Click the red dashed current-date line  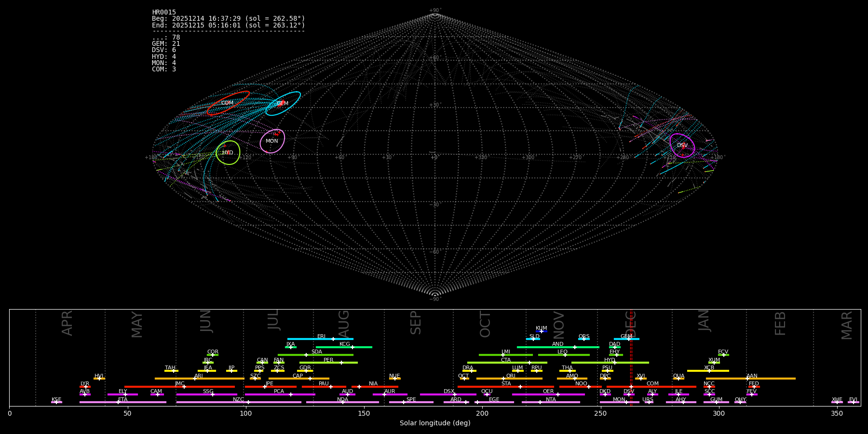click(x=631, y=357)
